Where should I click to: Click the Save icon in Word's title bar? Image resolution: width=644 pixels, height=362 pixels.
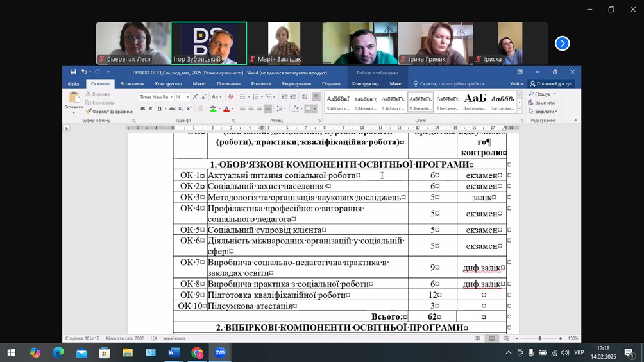(73, 72)
